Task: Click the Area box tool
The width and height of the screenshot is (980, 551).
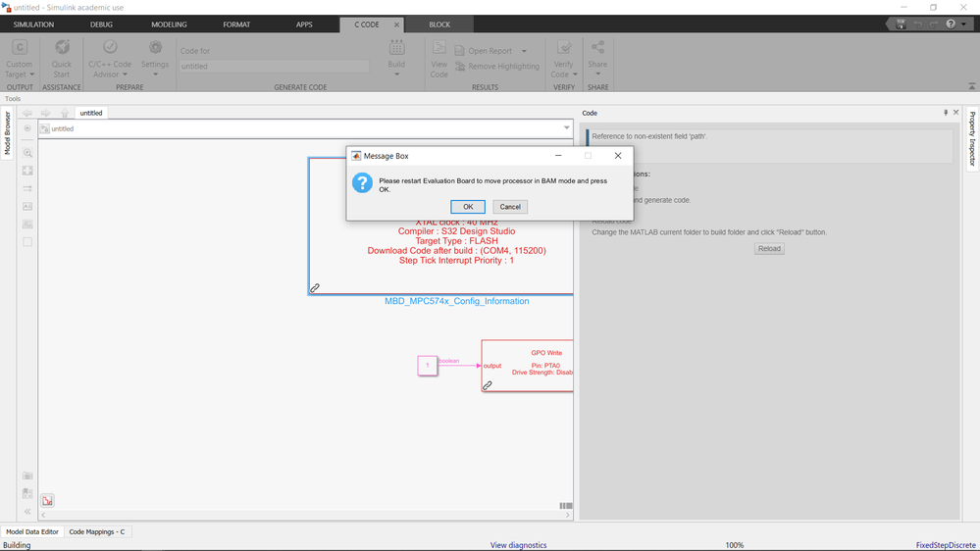Action: tap(27, 242)
